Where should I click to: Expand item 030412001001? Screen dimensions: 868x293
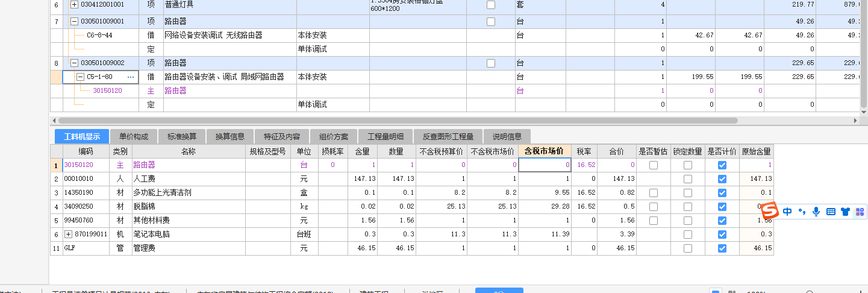(x=75, y=5)
